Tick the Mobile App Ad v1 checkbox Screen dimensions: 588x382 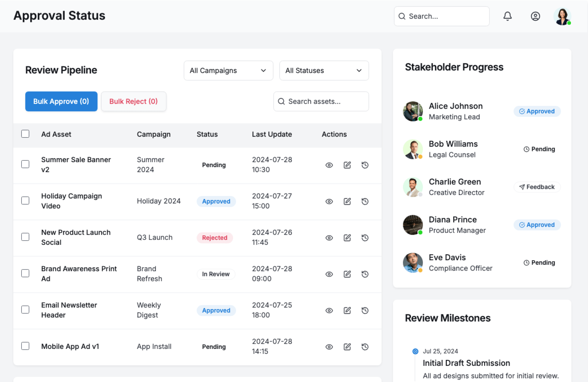click(x=25, y=346)
